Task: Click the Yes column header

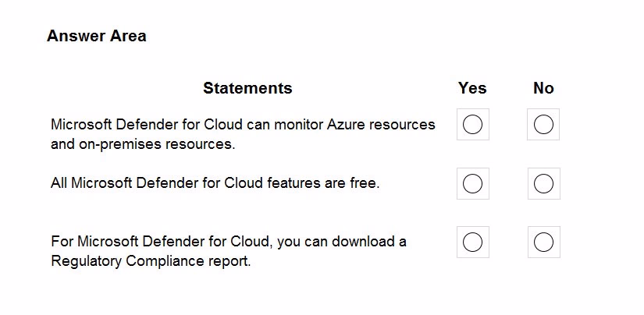Action: [472, 88]
